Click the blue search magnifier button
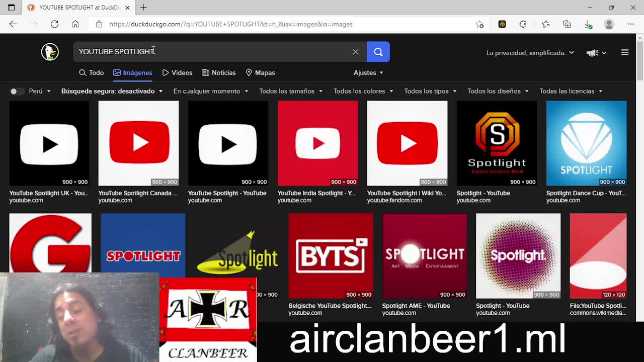The width and height of the screenshot is (644, 362). pos(378,52)
